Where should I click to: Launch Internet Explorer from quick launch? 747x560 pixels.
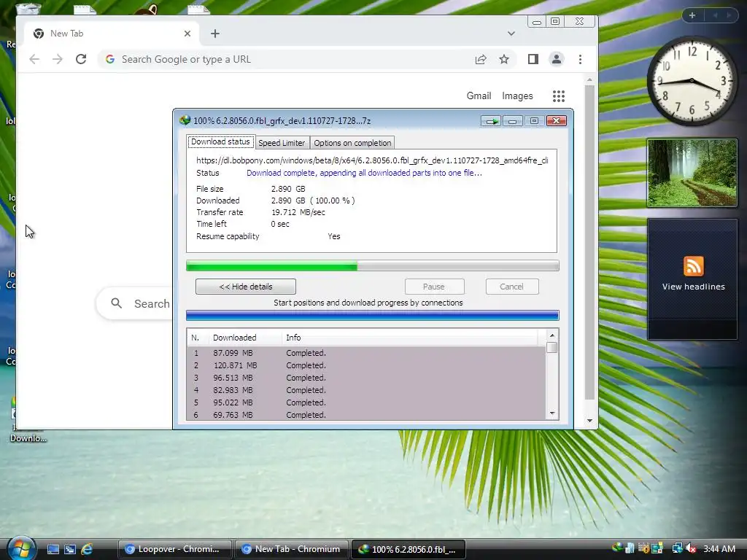[x=87, y=549]
